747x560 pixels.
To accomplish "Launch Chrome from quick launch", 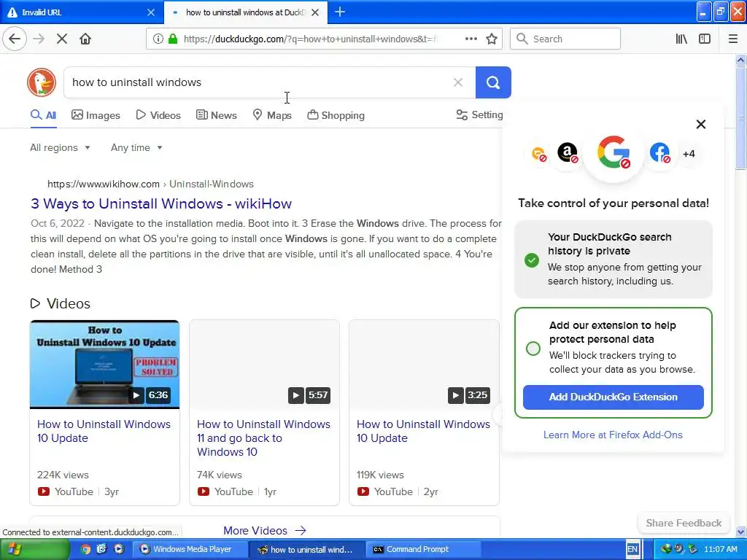I will coord(85,550).
